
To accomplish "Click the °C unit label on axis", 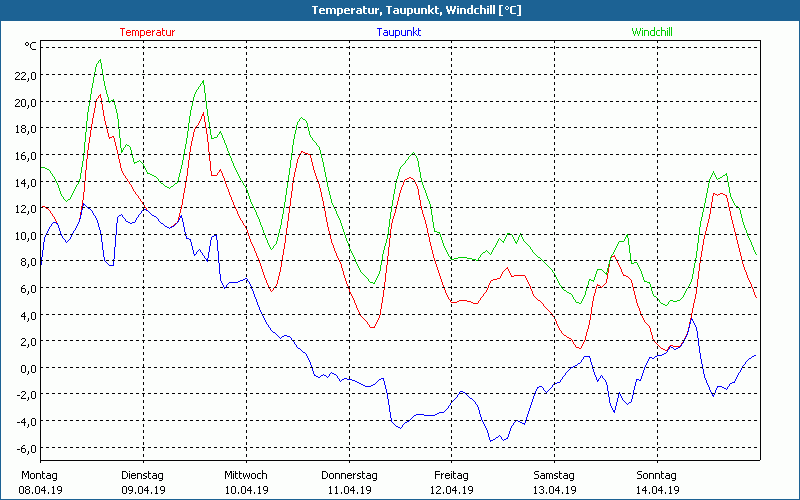I will [x=30, y=46].
